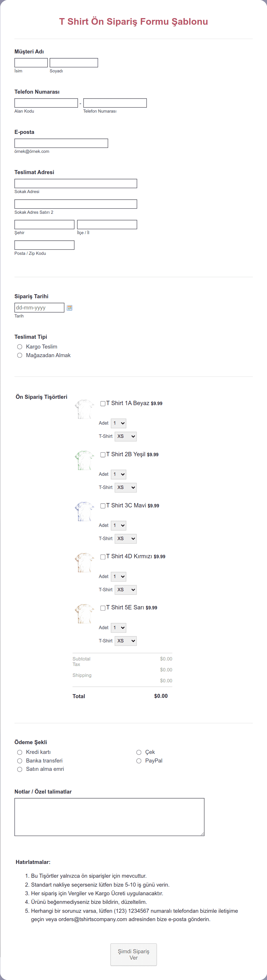
Task: Expand size dropdown for T Shirt 2B Yeşil
Action: (x=125, y=487)
